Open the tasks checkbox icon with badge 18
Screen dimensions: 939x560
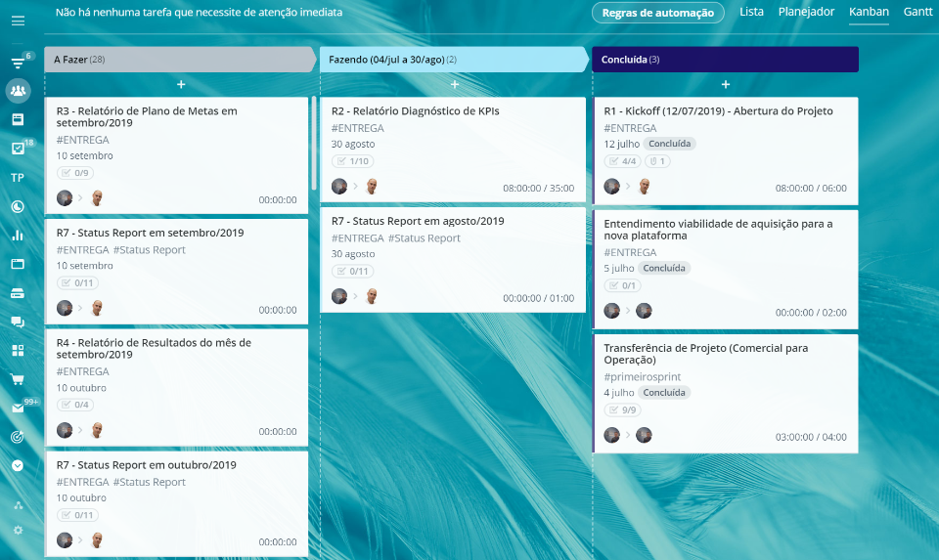tap(18, 149)
